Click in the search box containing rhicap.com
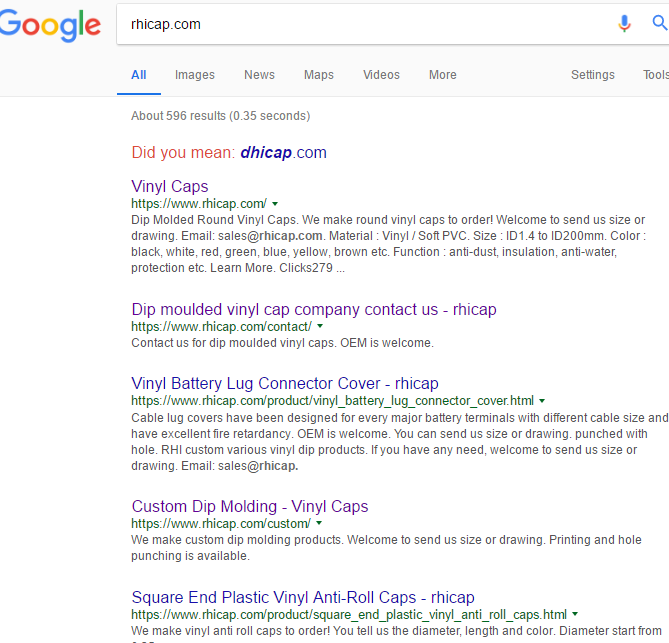669x643 pixels. 363,24
